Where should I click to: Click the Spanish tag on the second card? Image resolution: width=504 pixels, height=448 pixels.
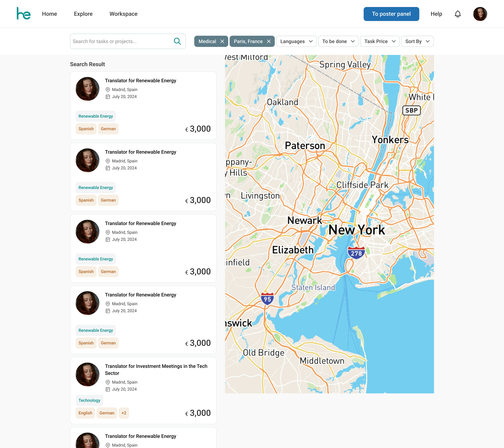point(86,200)
